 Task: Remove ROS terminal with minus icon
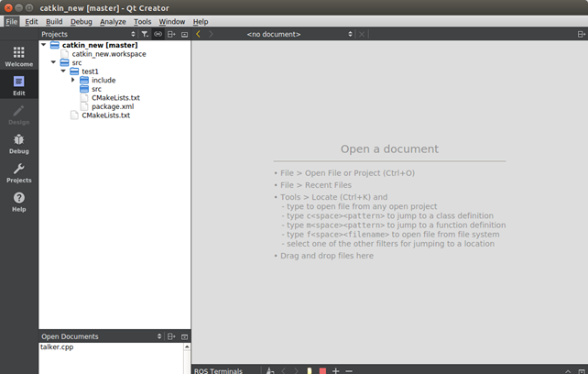pyautogui.click(x=349, y=370)
